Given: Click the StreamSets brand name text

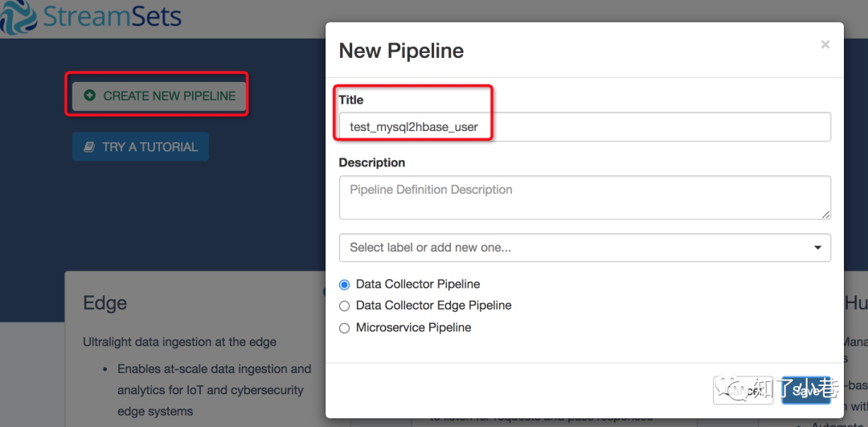Looking at the screenshot, I should click(113, 17).
